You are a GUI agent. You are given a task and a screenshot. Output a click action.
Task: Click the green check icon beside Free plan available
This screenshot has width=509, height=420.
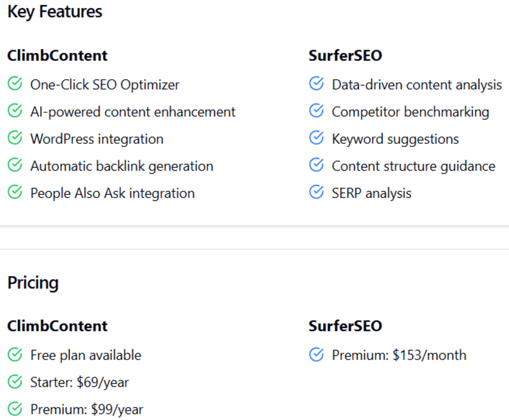tap(15, 355)
